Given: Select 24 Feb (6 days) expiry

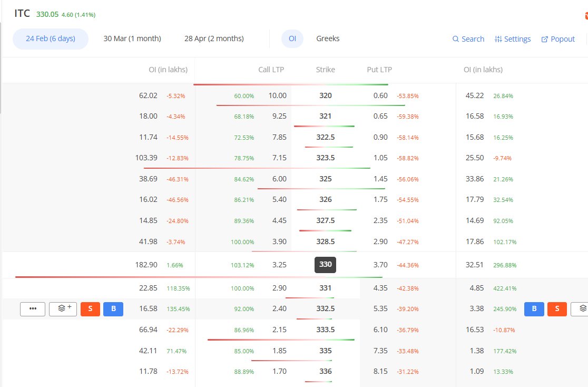Looking at the screenshot, I should [51, 38].
